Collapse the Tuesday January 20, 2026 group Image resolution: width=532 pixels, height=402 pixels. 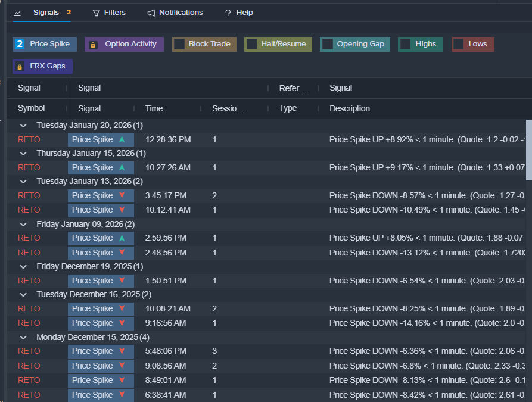23,126
